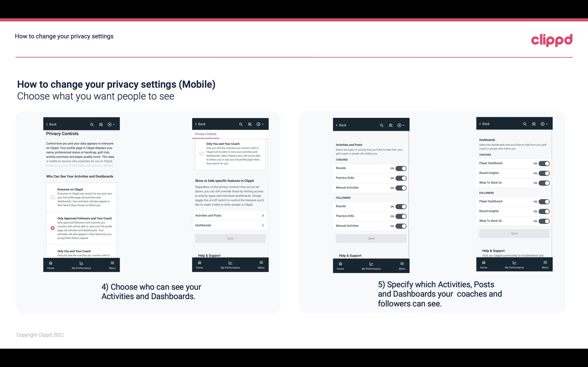Click the Save button on Activities screen

click(370, 238)
